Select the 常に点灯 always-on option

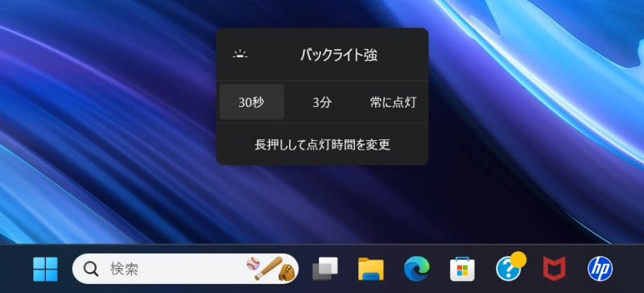click(393, 102)
